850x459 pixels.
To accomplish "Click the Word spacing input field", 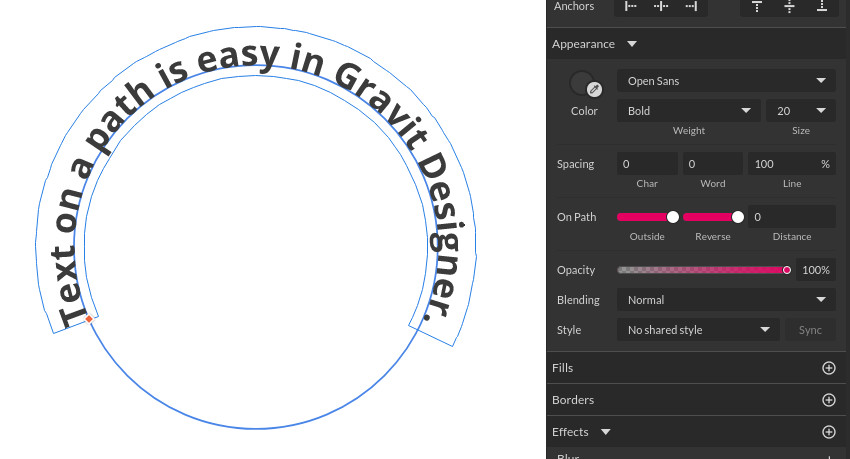I will coord(713,164).
